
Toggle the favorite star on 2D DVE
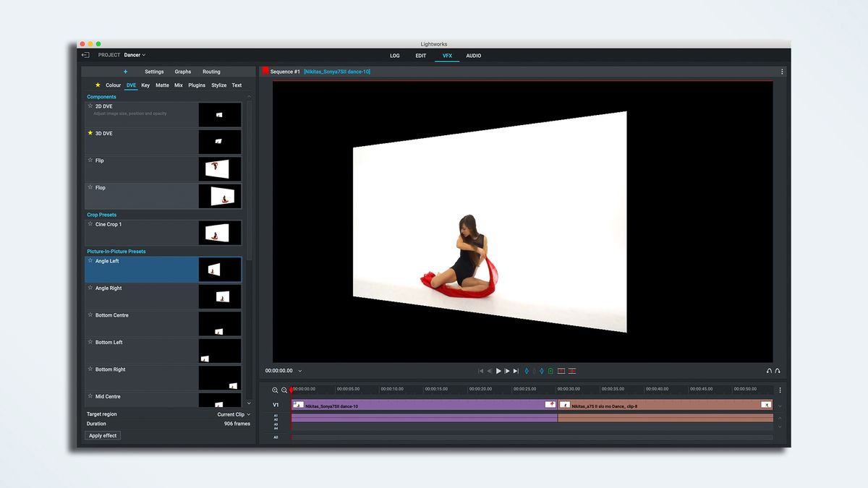[89, 106]
